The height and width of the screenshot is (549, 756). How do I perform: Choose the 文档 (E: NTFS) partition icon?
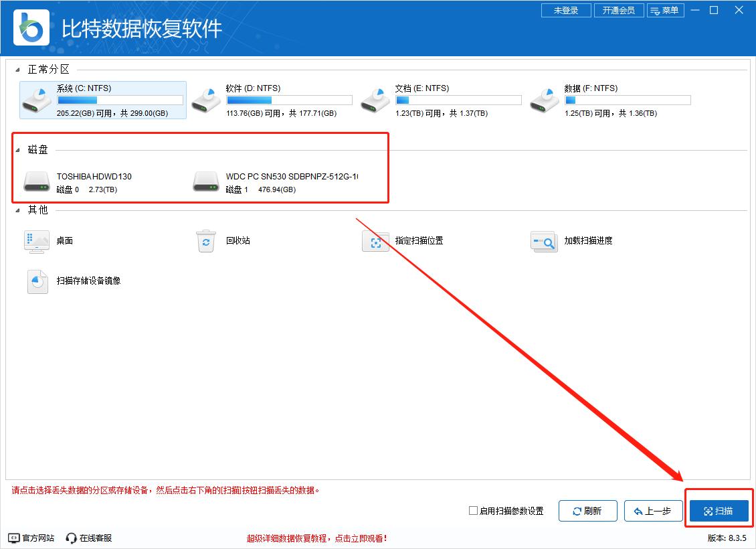375,100
